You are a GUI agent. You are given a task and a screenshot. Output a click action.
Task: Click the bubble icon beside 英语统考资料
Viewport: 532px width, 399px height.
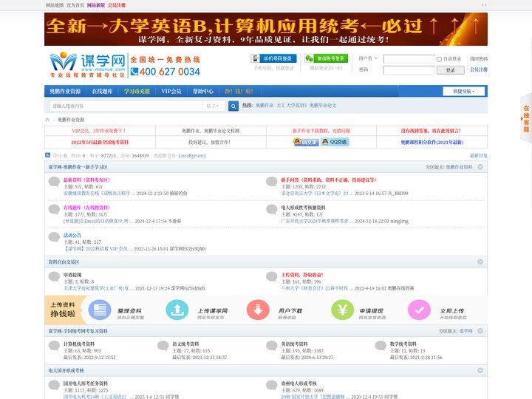click(272, 346)
